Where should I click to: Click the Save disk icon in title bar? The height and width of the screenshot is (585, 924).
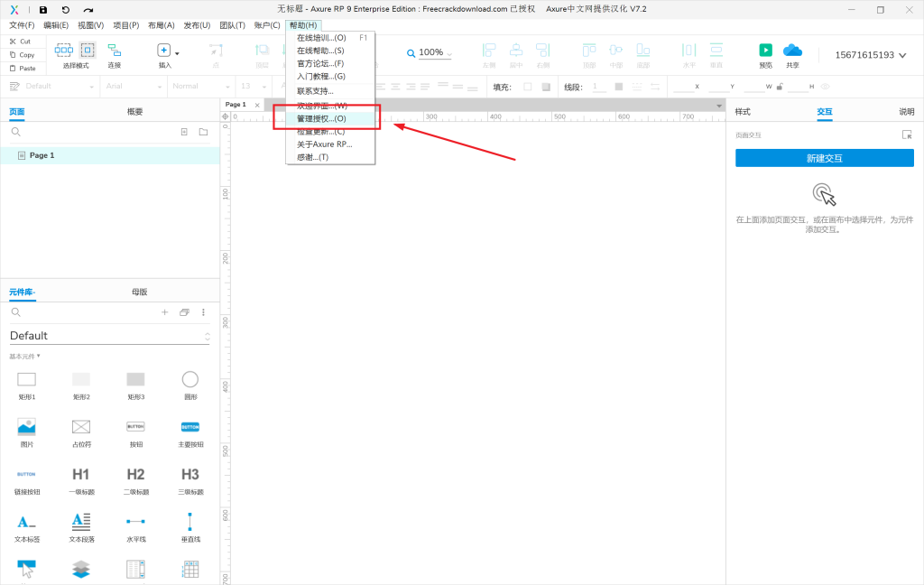(42, 9)
